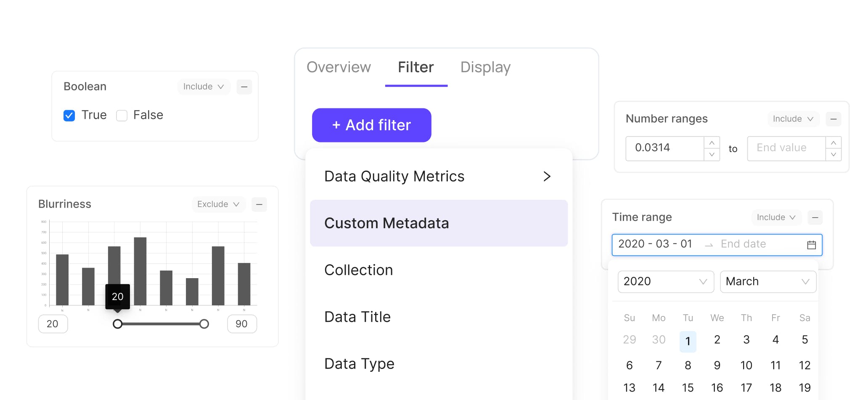Click the Add filter button
Image resolution: width=868 pixels, height=400 pixels.
371,125
